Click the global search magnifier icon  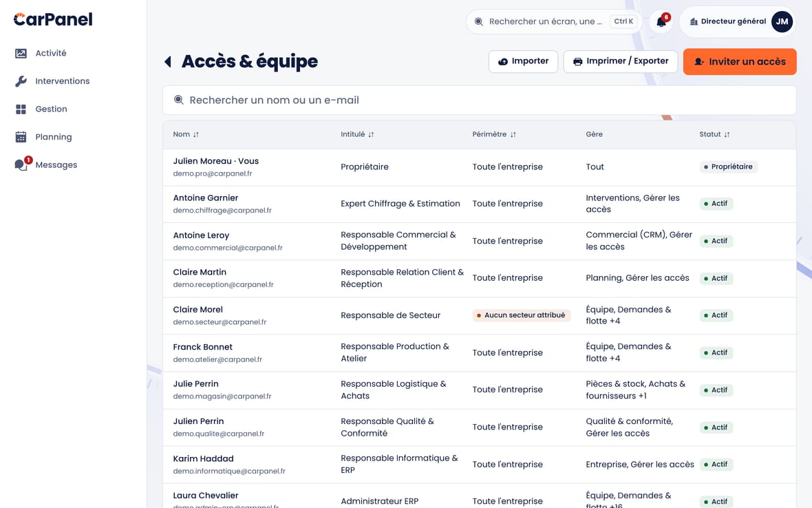click(479, 22)
